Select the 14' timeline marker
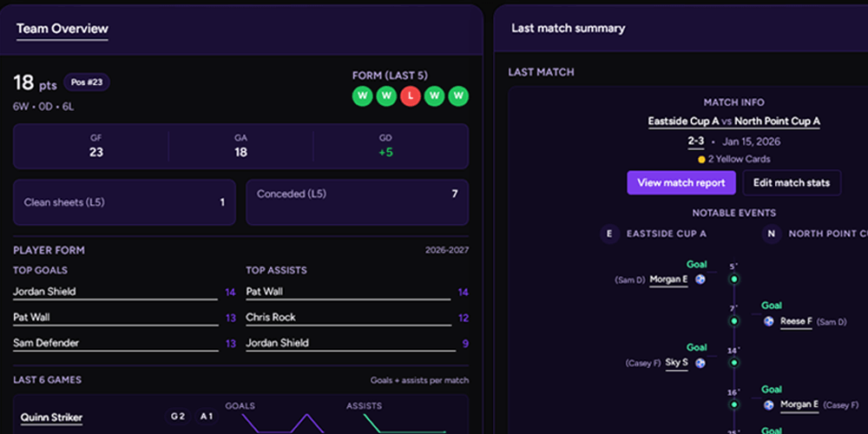Screen dimensions: 868x434 tap(734, 363)
